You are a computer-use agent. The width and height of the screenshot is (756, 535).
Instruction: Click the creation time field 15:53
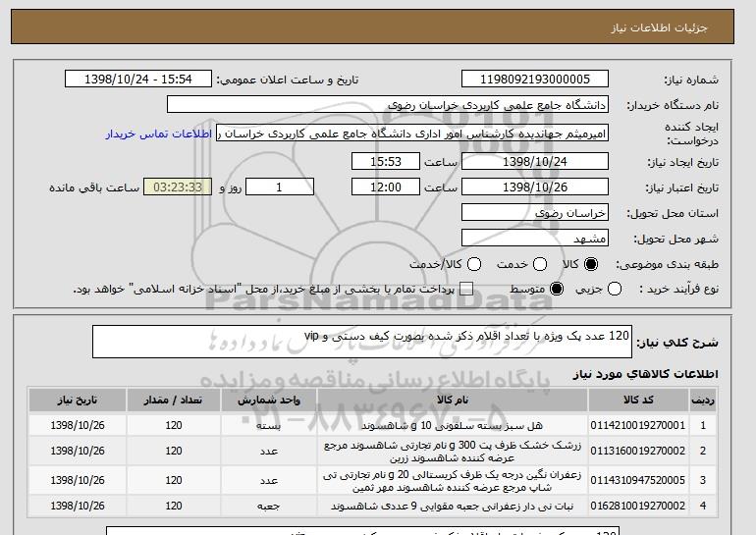tap(386, 161)
